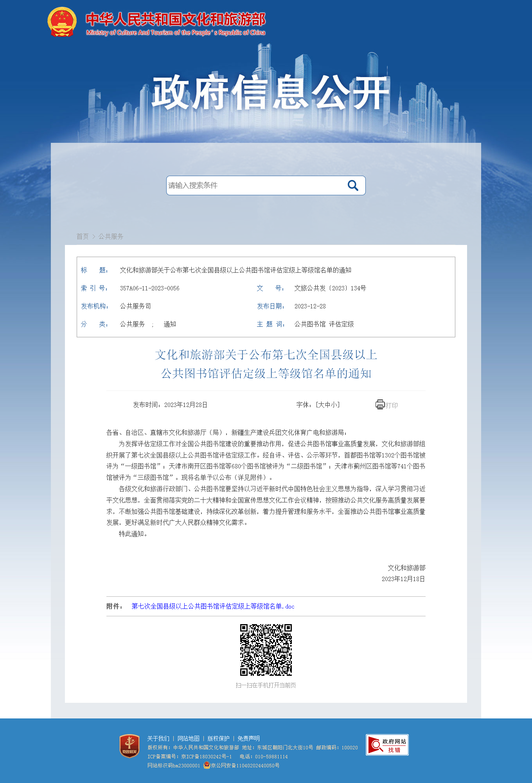Screen dimensions: 532x783
Task: Open 版权保护 footer link
Action: tap(218, 738)
